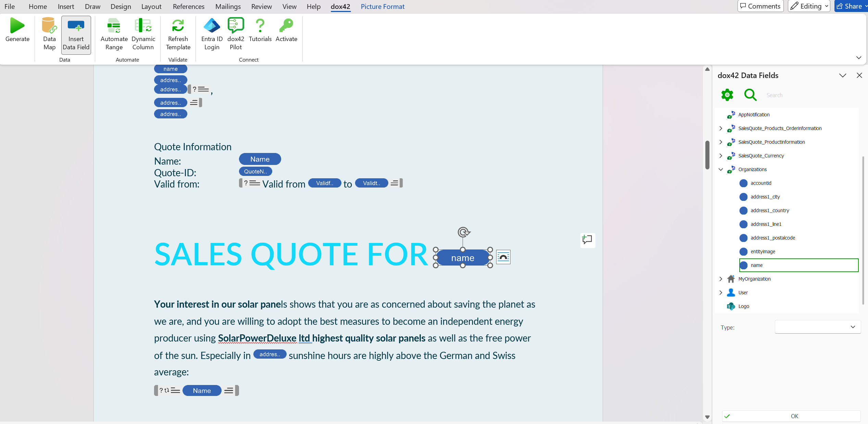Image resolution: width=868 pixels, height=424 pixels.
Task: Click the selected name field in heading
Action: pyautogui.click(x=463, y=258)
